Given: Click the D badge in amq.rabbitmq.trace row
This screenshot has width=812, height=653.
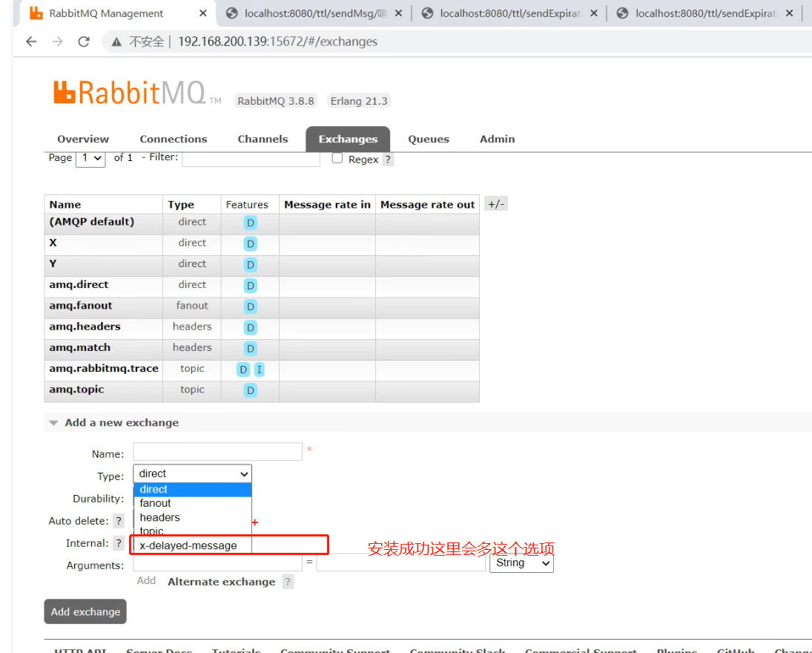Looking at the screenshot, I should point(243,370).
